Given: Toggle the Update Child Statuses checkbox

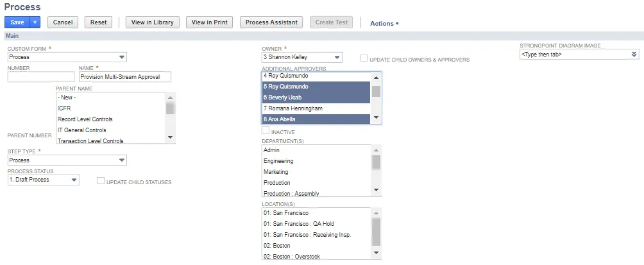Looking at the screenshot, I should click(x=101, y=181).
